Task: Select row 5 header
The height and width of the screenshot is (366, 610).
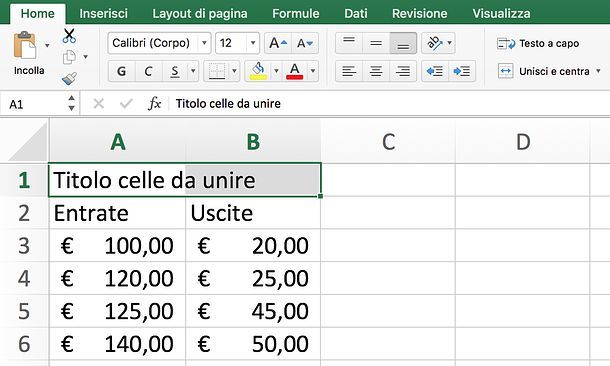Action: 24,311
